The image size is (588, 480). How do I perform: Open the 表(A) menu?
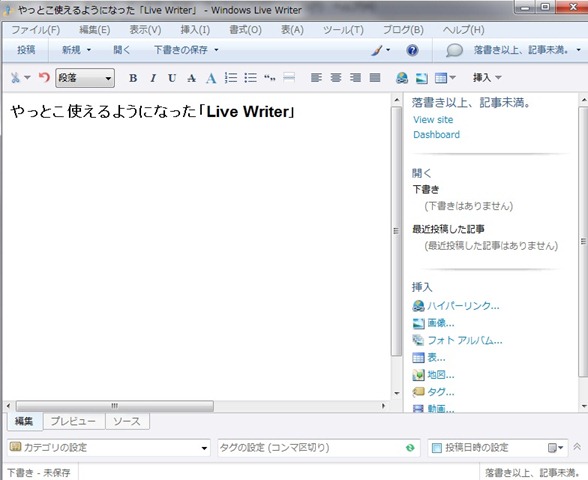(292, 30)
